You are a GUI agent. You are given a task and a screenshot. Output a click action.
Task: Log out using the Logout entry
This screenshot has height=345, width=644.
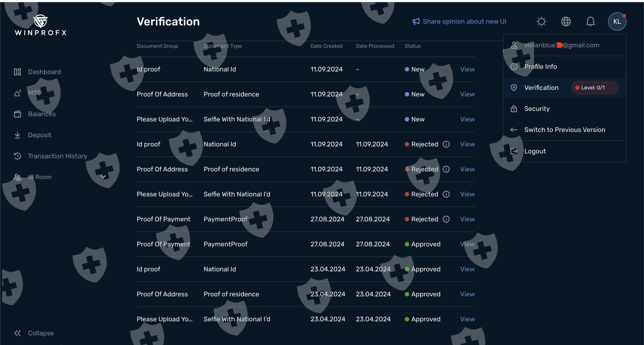click(x=535, y=151)
